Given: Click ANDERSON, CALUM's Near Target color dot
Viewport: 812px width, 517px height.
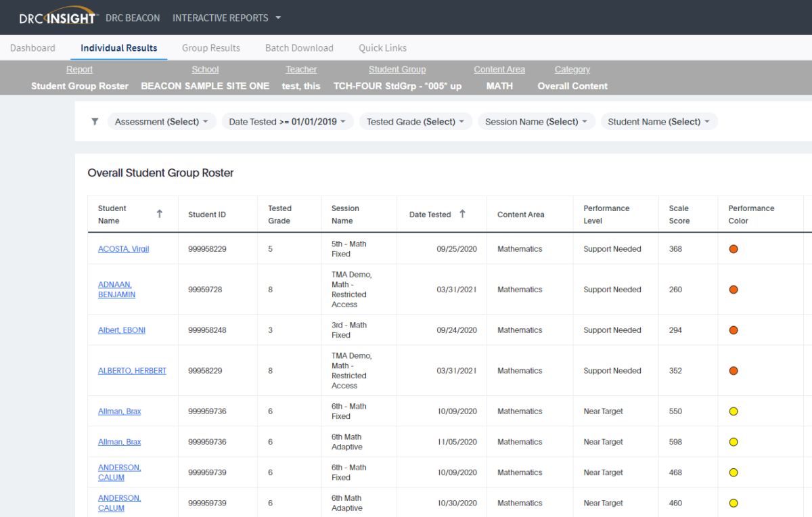Looking at the screenshot, I should (x=734, y=472).
